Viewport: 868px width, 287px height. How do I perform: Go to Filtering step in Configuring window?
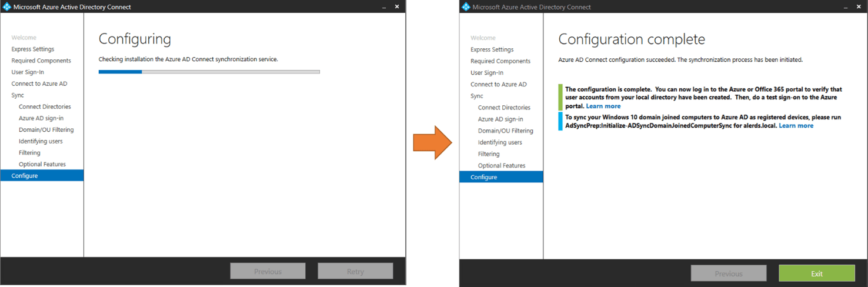29,152
